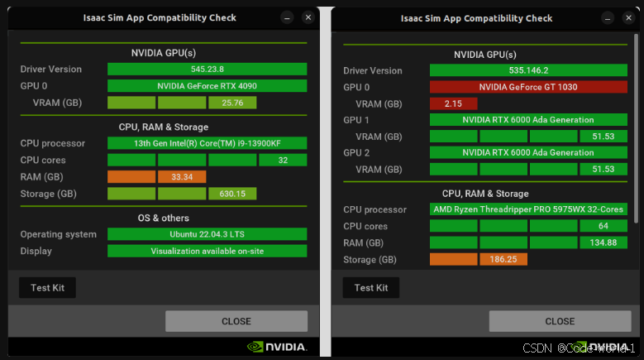Click the red NVIDIA GeForce GT 1030 bar
644x360 pixels.
point(528,87)
